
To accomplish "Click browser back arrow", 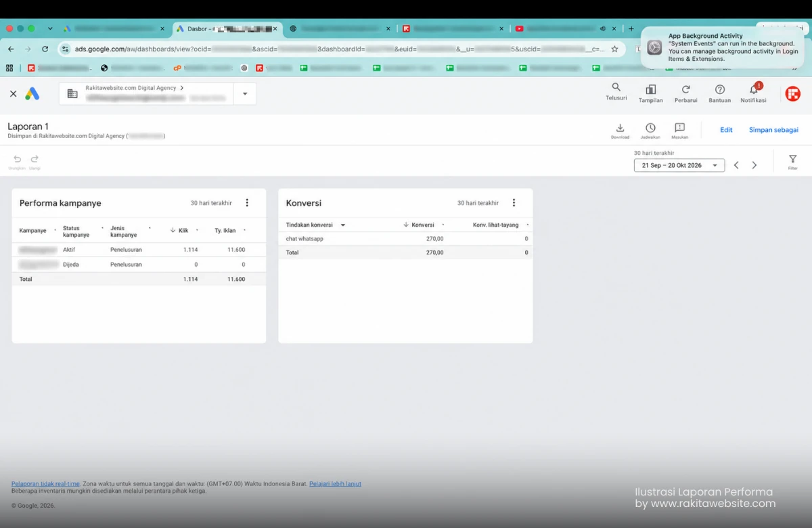I will pos(12,49).
